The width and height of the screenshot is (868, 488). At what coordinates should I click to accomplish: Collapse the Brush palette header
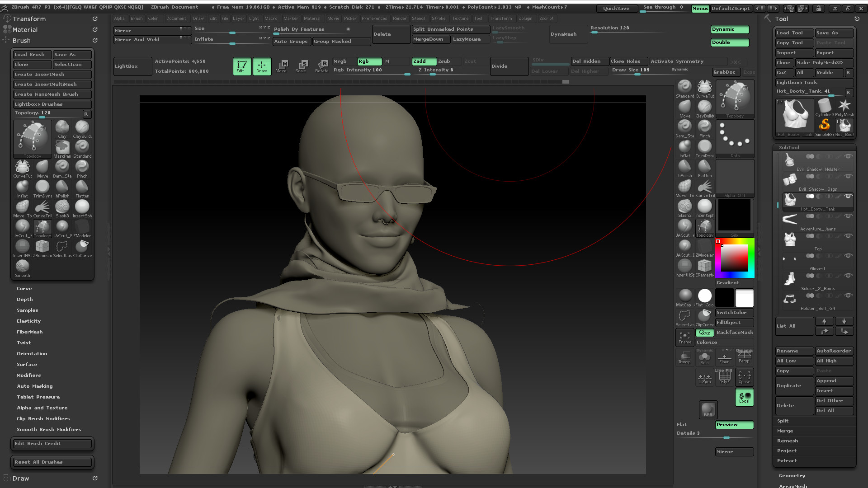tap(22, 41)
